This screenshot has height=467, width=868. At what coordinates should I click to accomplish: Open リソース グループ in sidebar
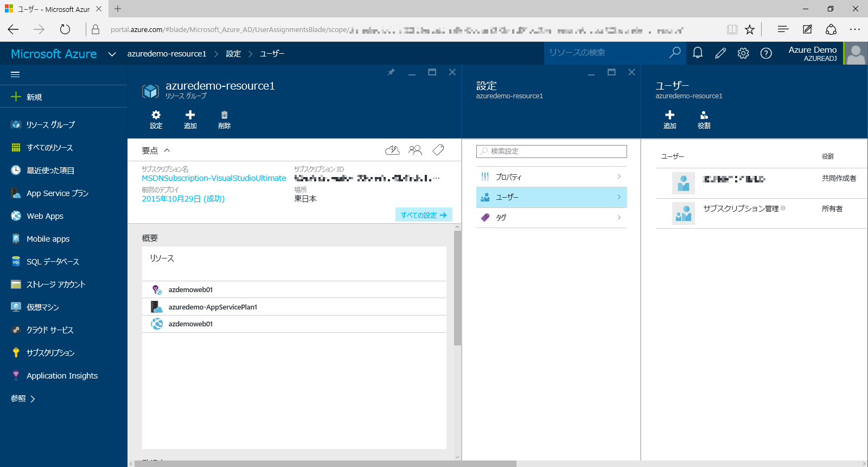(63, 125)
